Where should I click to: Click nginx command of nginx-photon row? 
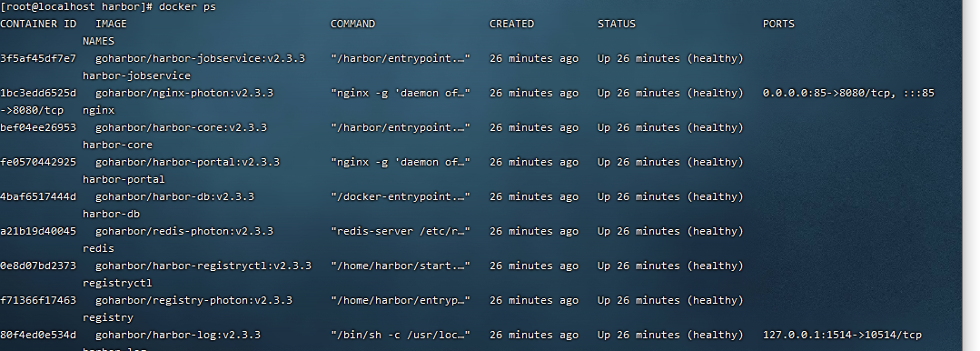401,93
